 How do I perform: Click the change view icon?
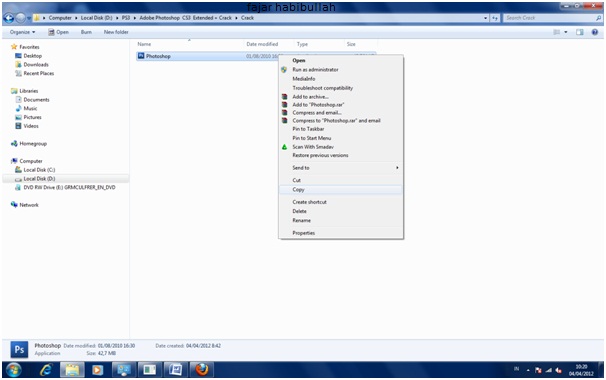pyautogui.click(x=557, y=32)
